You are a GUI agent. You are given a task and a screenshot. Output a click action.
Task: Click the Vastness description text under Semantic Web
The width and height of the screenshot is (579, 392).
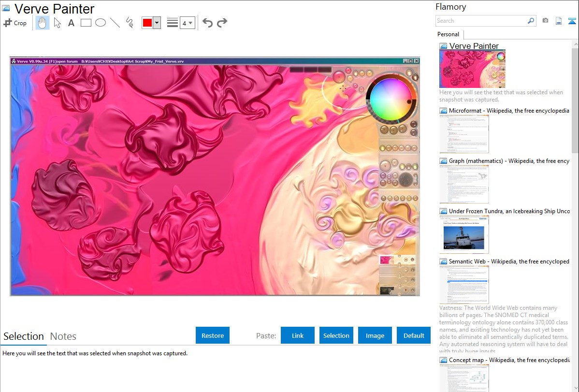point(504,329)
